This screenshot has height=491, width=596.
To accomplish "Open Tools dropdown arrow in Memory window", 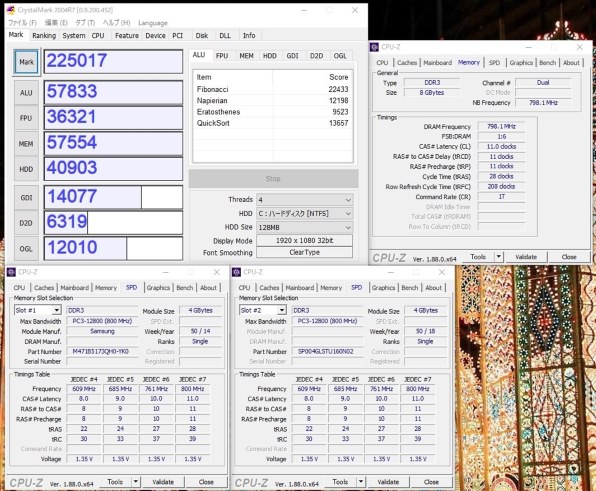I will [499, 257].
